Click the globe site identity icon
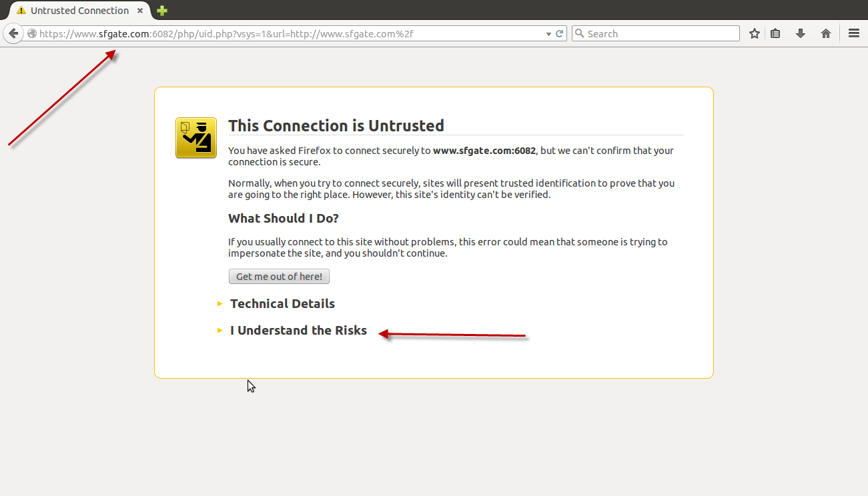Image resolution: width=868 pixels, height=496 pixels. (31, 34)
